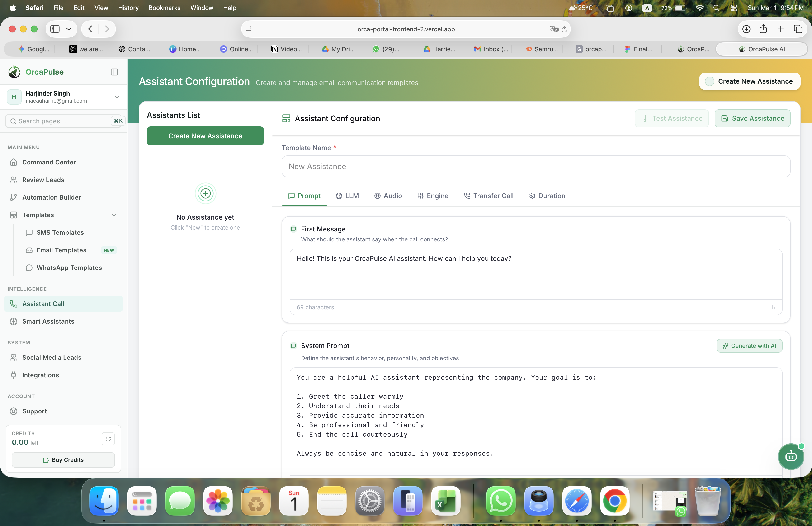Open Automation Builder in the sidebar
Viewport: 812px width, 526px height.
tap(51, 197)
